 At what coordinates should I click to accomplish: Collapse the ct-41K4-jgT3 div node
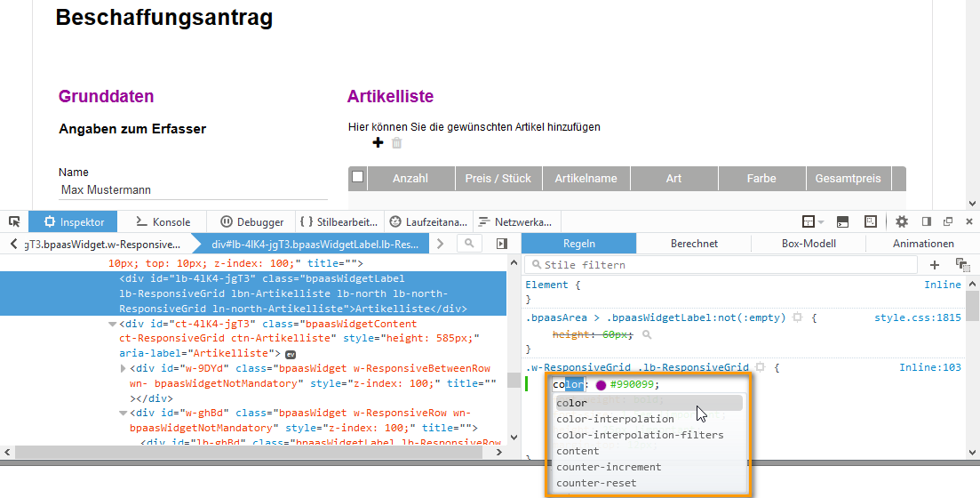(x=112, y=325)
